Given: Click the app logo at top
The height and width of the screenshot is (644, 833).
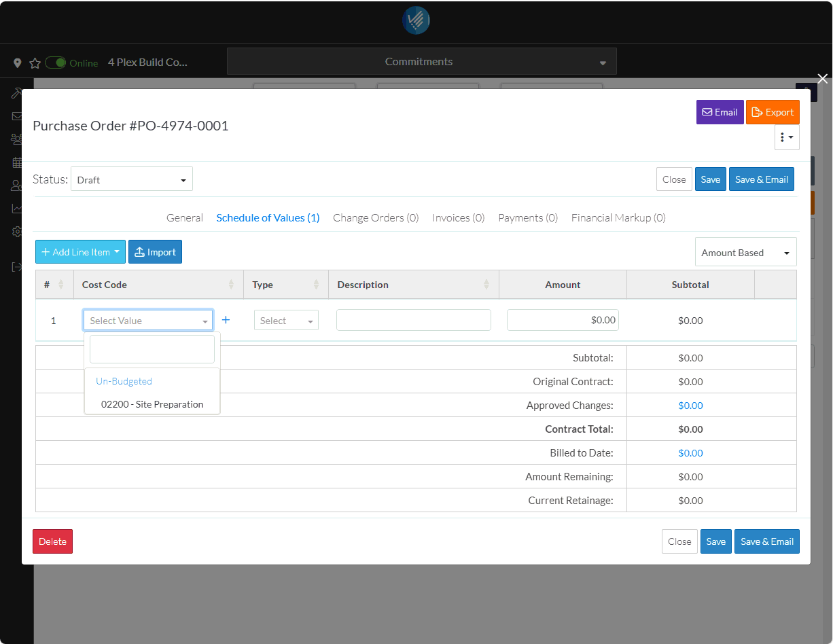Looking at the screenshot, I should pos(416,21).
